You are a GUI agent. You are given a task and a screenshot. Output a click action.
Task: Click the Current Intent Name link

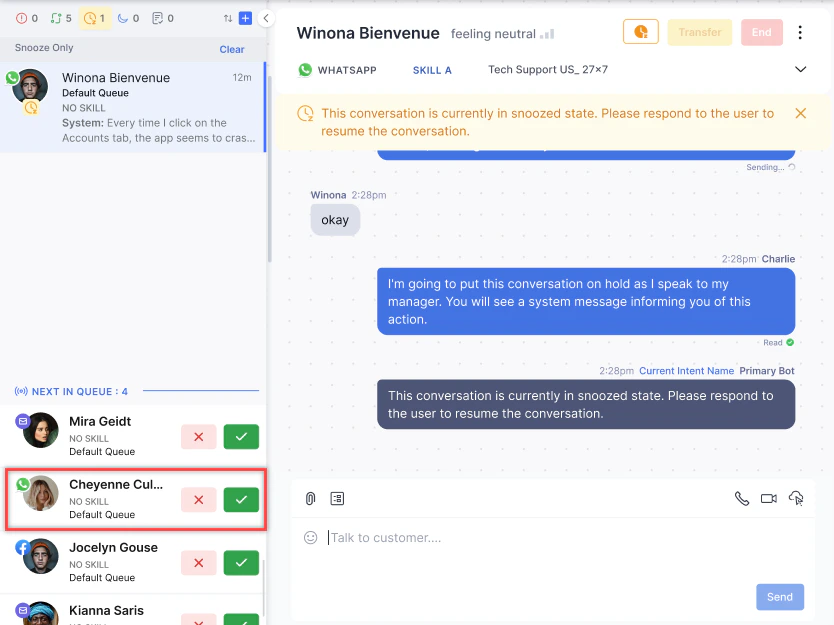click(686, 371)
